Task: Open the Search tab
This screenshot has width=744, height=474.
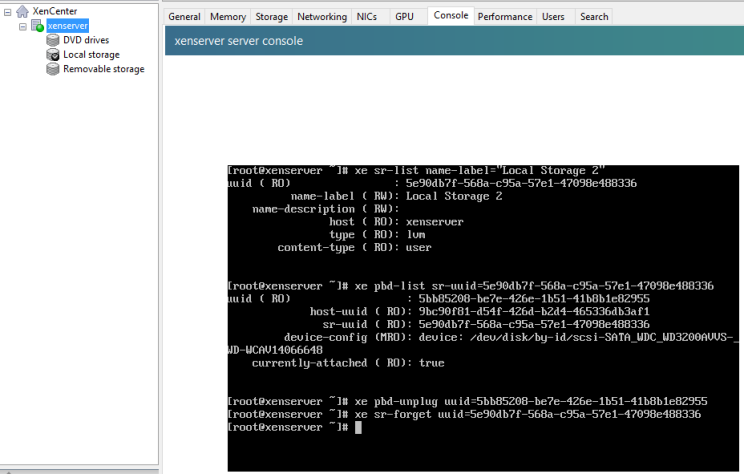Action: [593, 17]
